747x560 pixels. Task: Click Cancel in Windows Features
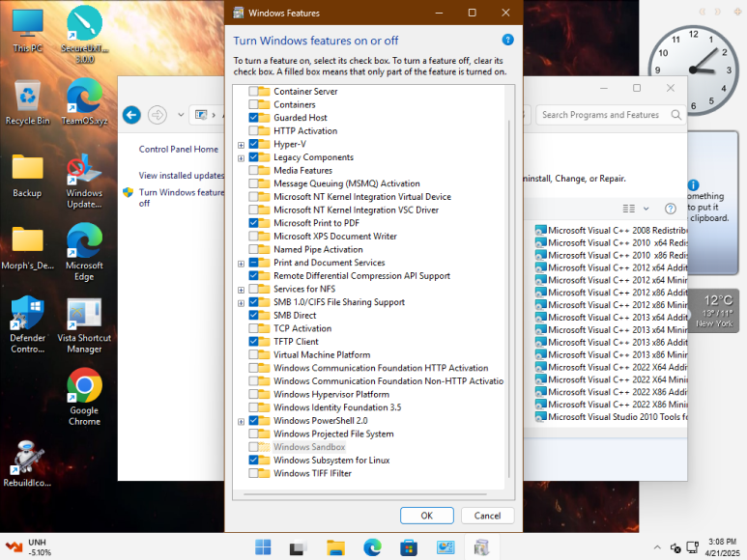[487, 516]
